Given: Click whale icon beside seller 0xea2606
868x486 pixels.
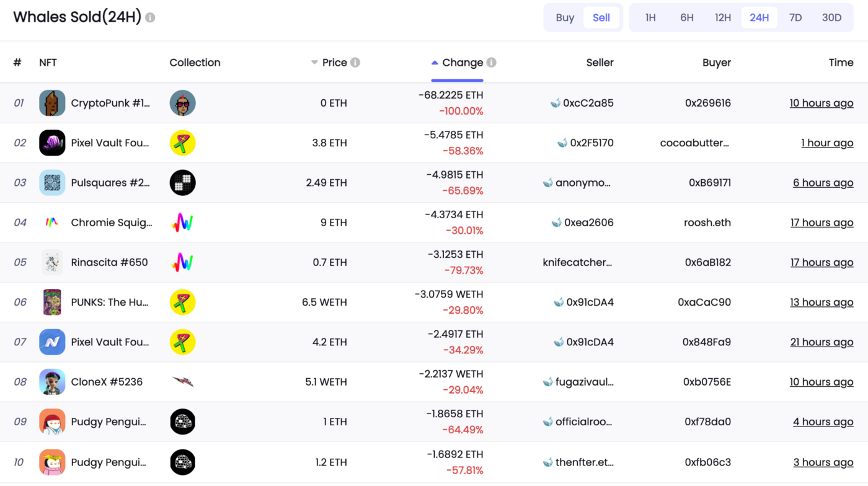Looking at the screenshot, I should click(557, 222).
